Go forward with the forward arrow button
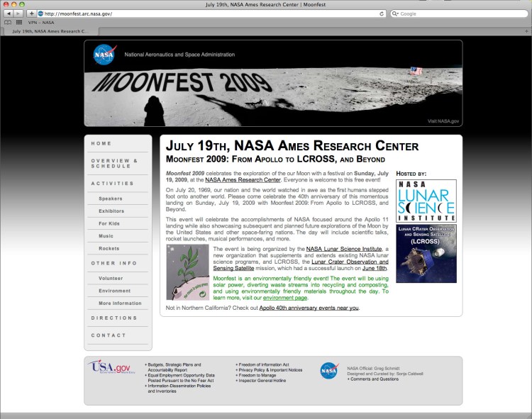The width and height of the screenshot is (532, 419). (x=18, y=13)
